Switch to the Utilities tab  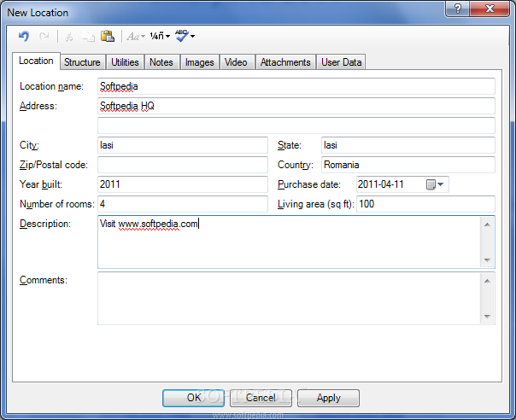125,62
